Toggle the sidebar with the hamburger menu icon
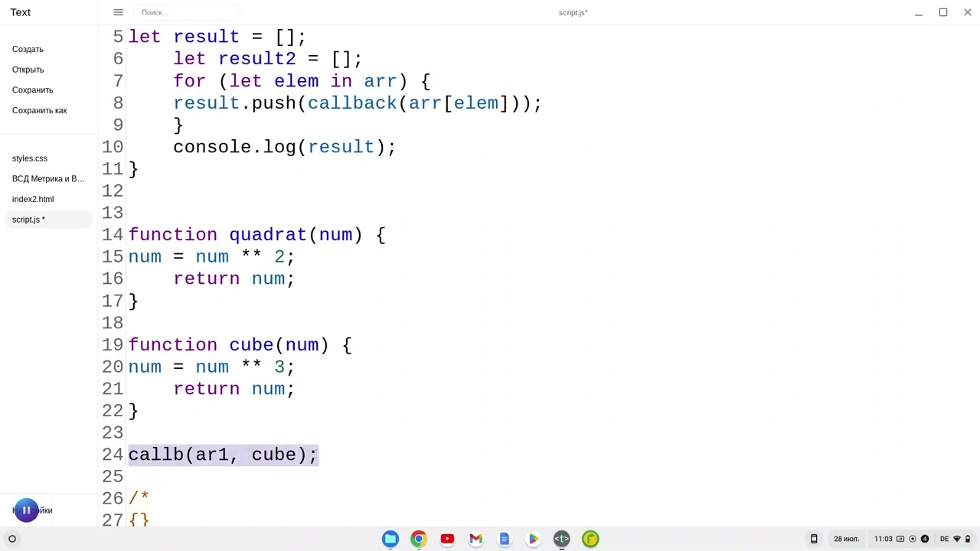The height and width of the screenshot is (551, 980). (x=118, y=12)
